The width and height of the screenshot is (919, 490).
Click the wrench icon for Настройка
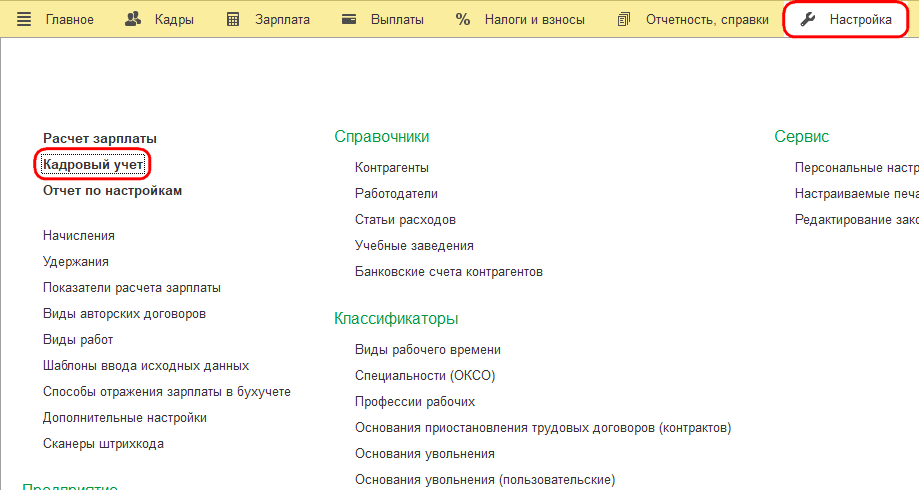point(808,19)
